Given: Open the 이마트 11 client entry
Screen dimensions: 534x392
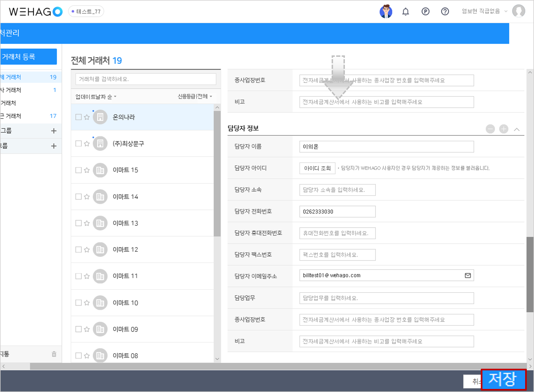Looking at the screenshot, I should pyautogui.click(x=125, y=276).
